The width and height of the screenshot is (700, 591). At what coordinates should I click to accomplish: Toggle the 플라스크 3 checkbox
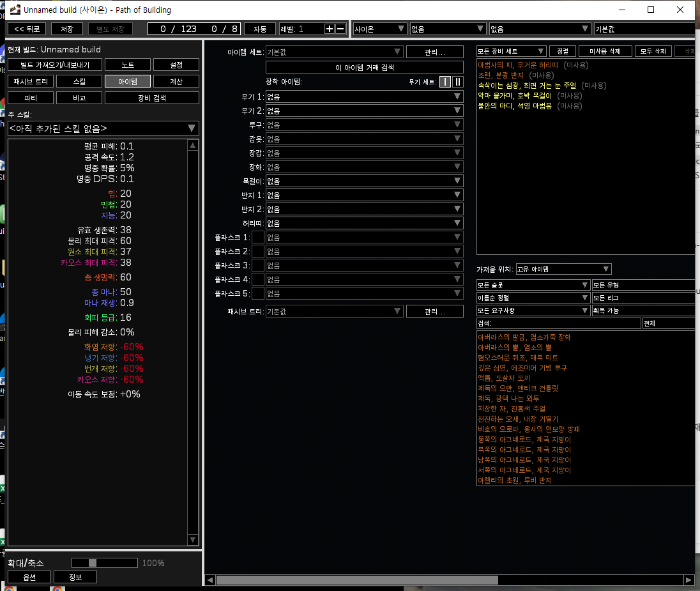click(258, 265)
